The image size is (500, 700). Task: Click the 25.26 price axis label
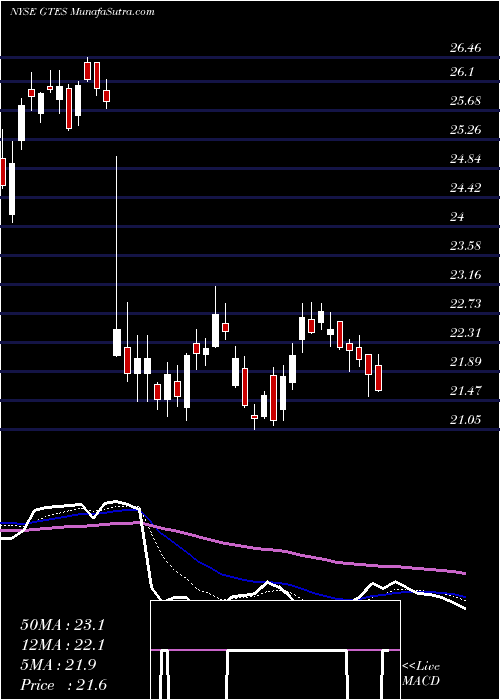(465, 130)
